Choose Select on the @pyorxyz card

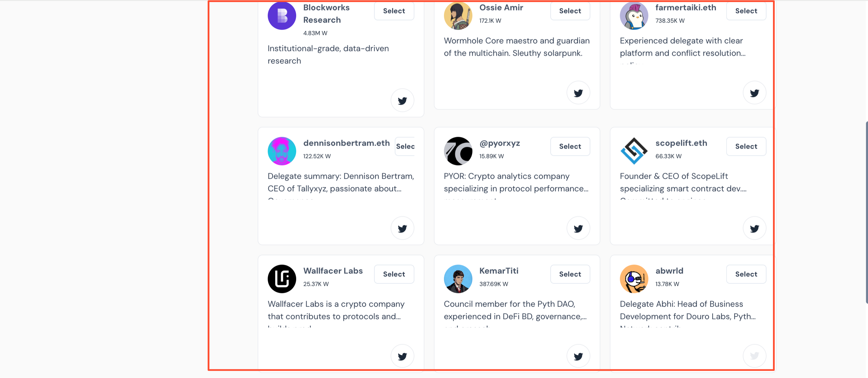tap(570, 146)
